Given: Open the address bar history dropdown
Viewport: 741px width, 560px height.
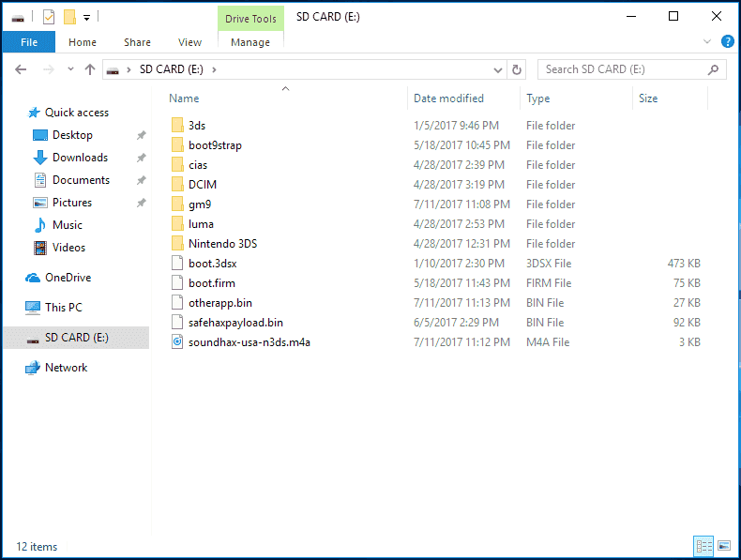Looking at the screenshot, I should point(498,70).
